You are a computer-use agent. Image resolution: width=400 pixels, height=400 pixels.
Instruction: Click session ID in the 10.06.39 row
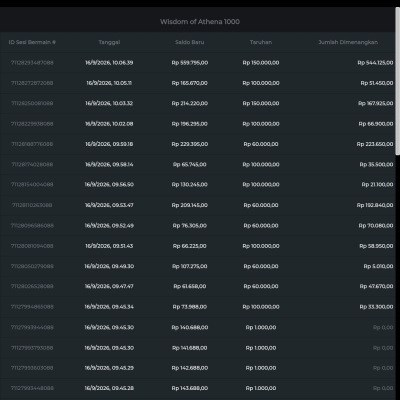coord(32,63)
